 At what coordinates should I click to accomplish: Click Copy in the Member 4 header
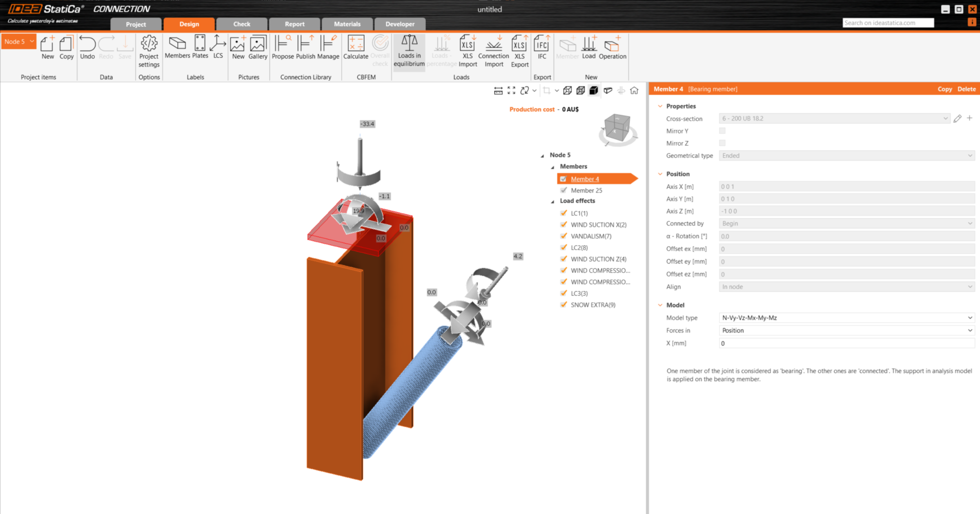coord(944,89)
